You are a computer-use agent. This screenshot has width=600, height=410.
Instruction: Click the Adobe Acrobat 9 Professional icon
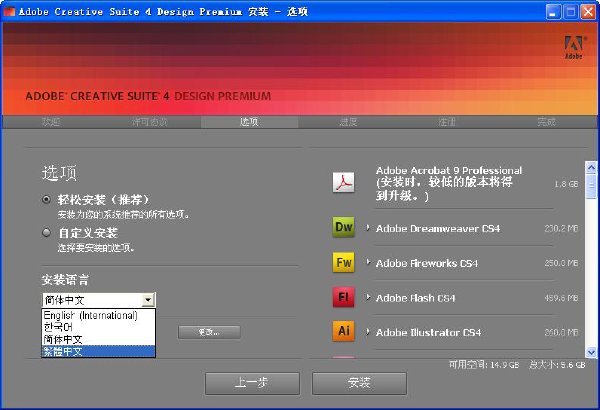343,182
